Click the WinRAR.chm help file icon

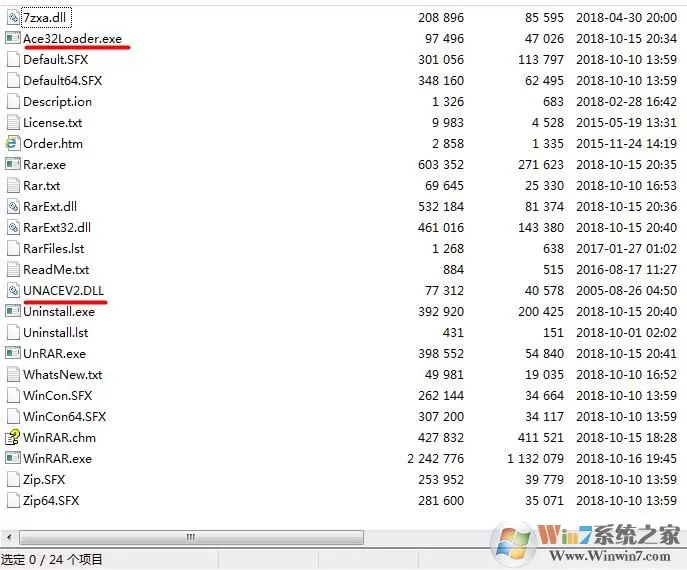[x=13, y=437]
